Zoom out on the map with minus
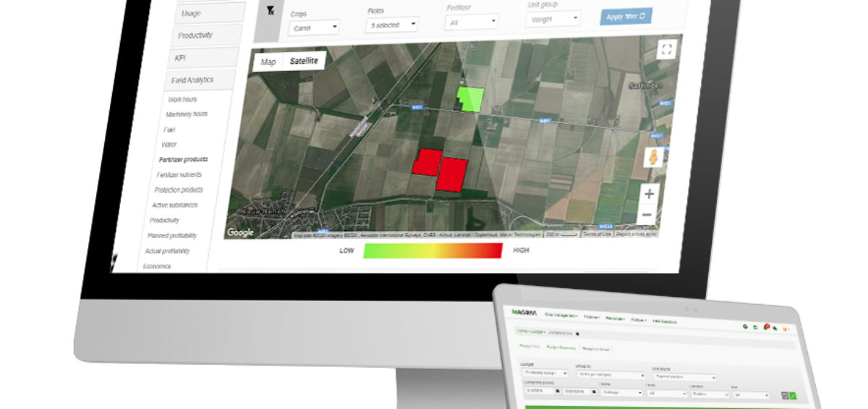868x409 pixels. coord(647,215)
